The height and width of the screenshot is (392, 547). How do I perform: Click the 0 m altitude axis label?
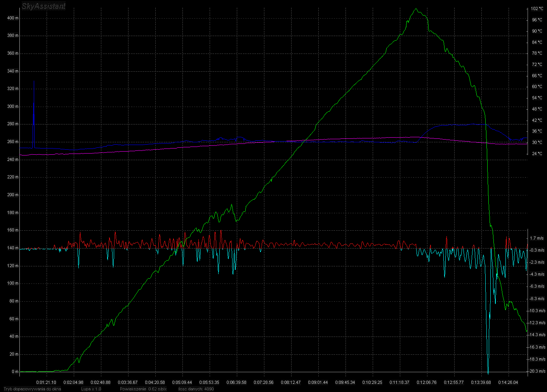[15, 372]
